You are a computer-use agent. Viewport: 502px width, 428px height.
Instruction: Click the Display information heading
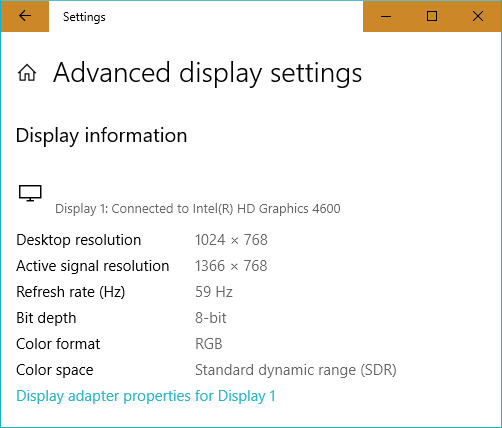pyautogui.click(x=101, y=136)
